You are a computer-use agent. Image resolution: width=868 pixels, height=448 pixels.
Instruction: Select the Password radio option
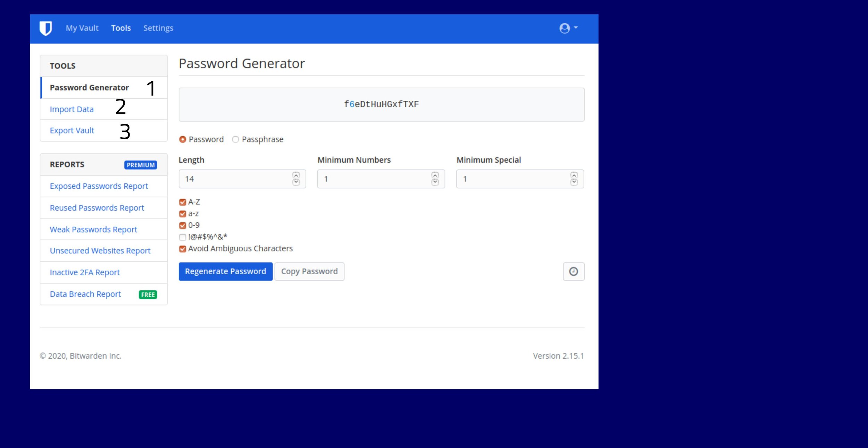coord(183,139)
